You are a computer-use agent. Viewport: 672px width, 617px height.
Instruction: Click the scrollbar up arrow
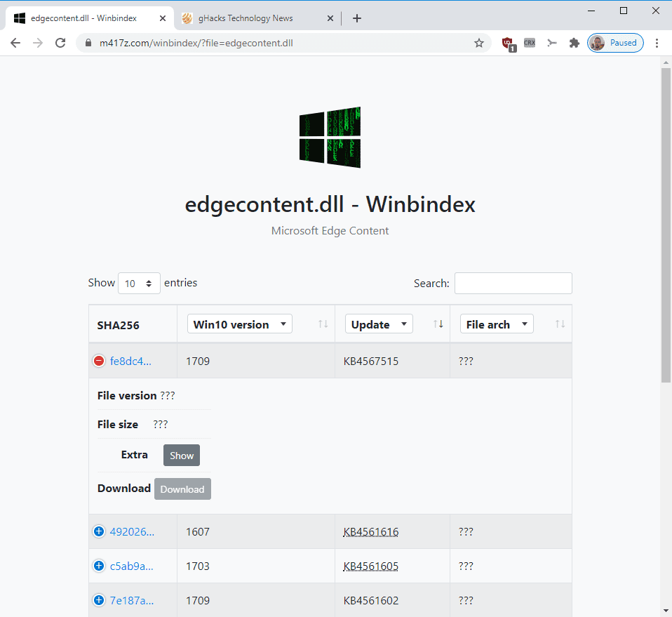(x=666, y=62)
